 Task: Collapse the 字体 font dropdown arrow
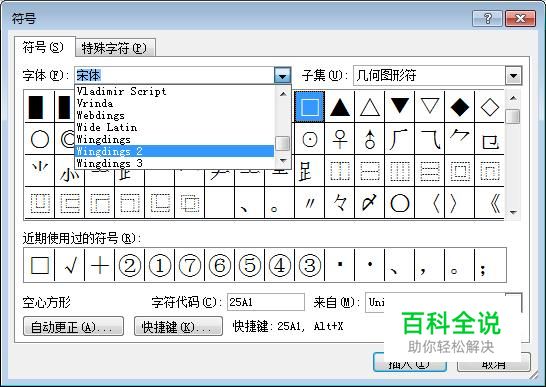click(282, 75)
